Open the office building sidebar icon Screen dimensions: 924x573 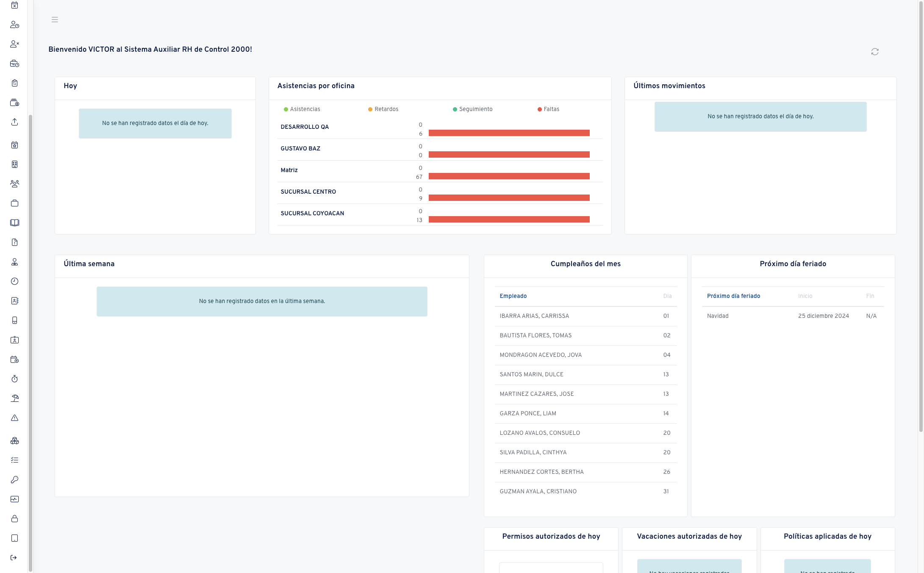point(14,164)
